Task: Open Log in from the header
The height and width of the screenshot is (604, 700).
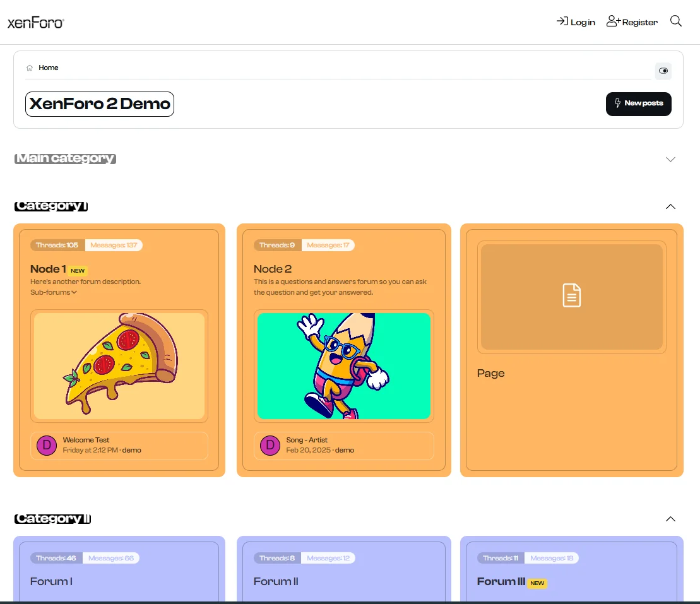Action: pos(576,22)
